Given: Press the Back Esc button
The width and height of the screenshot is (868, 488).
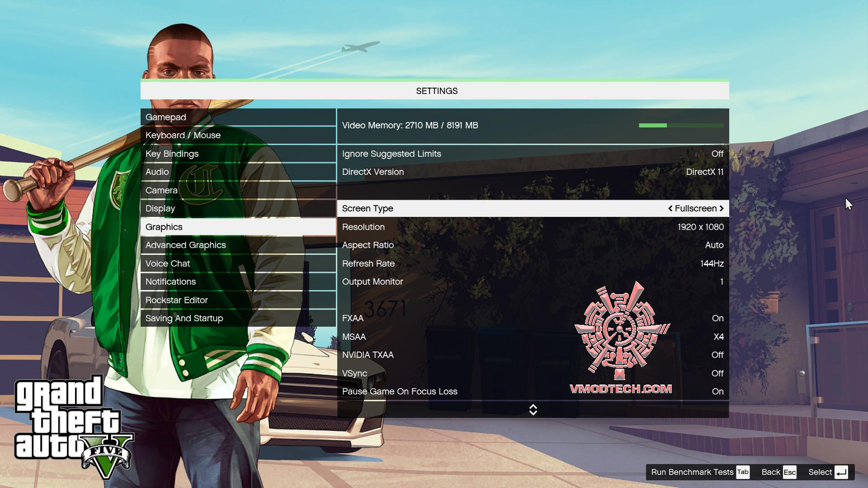Looking at the screenshot, I should click(789, 471).
